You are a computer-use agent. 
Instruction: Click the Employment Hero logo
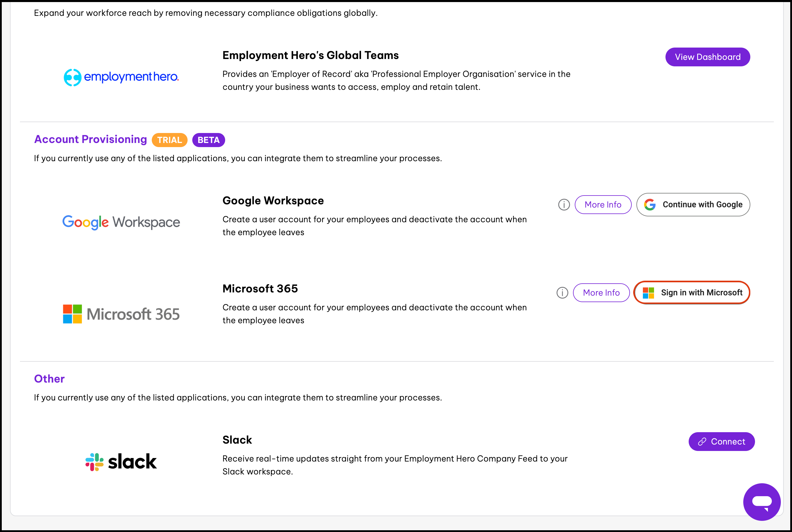click(121, 77)
